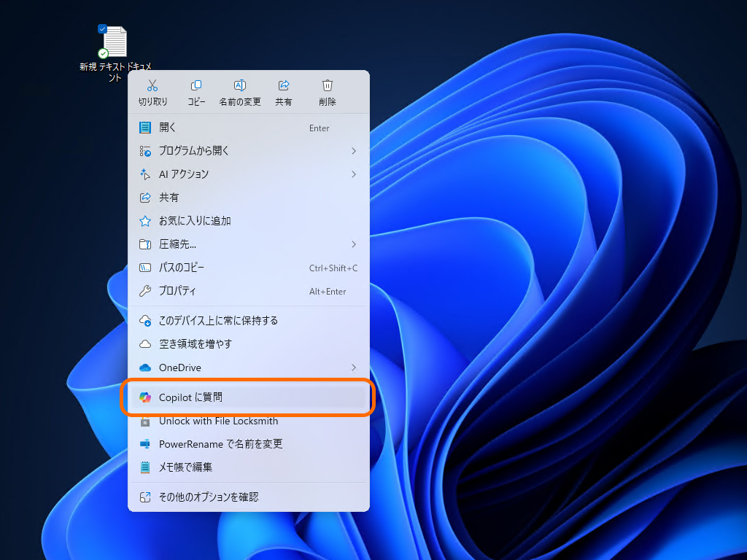
Task: Expand the AI アクション submenu
Action: pyautogui.click(x=353, y=174)
